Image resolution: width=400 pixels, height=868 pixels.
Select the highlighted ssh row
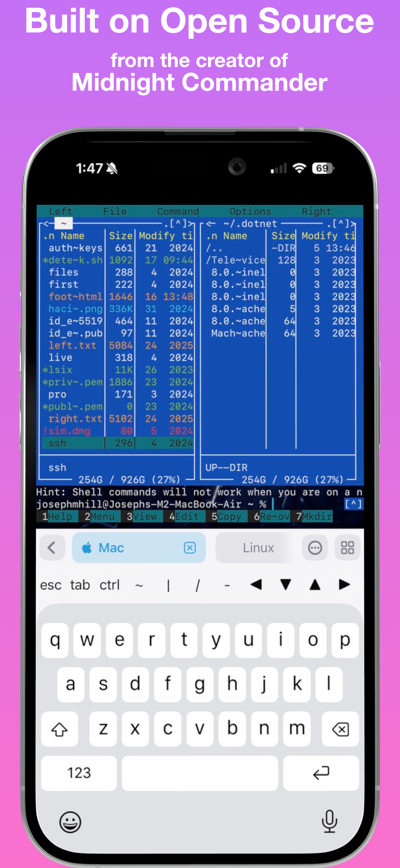pos(118,443)
